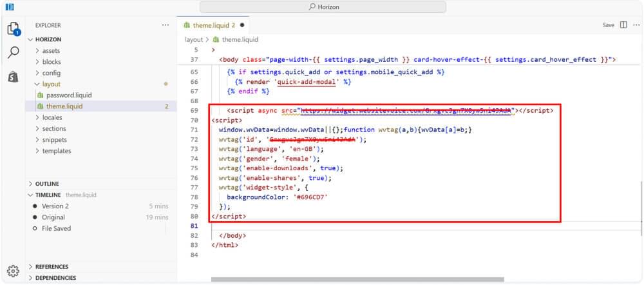
Task: Click line number 69 in the gutter
Action: click(x=194, y=111)
